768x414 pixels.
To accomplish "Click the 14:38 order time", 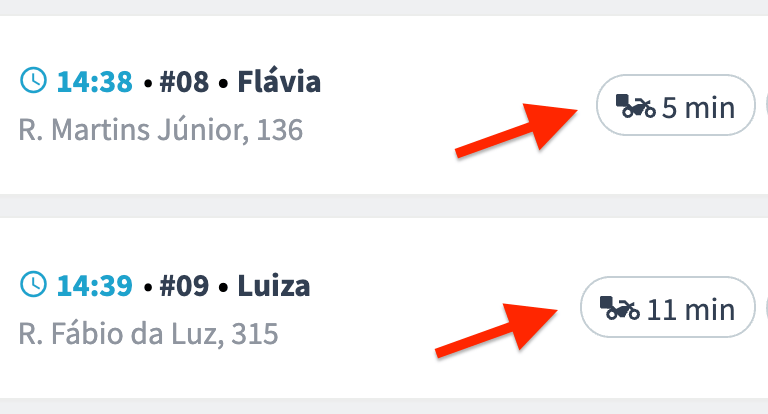I will coord(95,81).
